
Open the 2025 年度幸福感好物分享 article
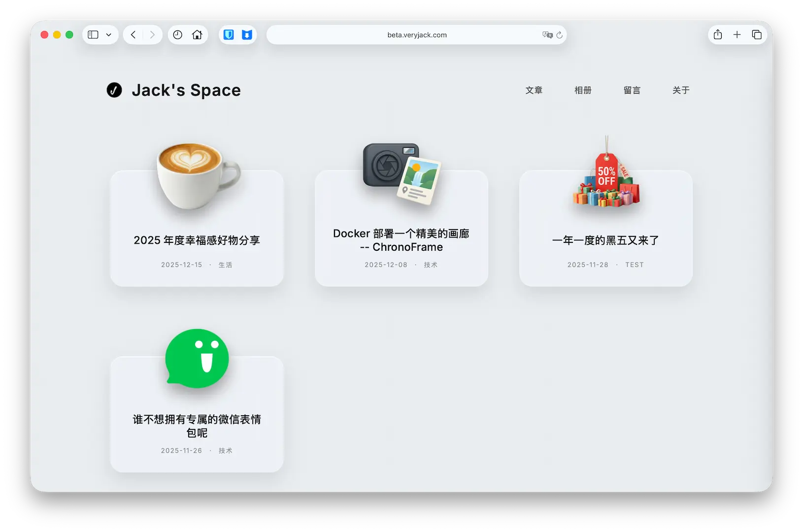[x=197, y=240]
